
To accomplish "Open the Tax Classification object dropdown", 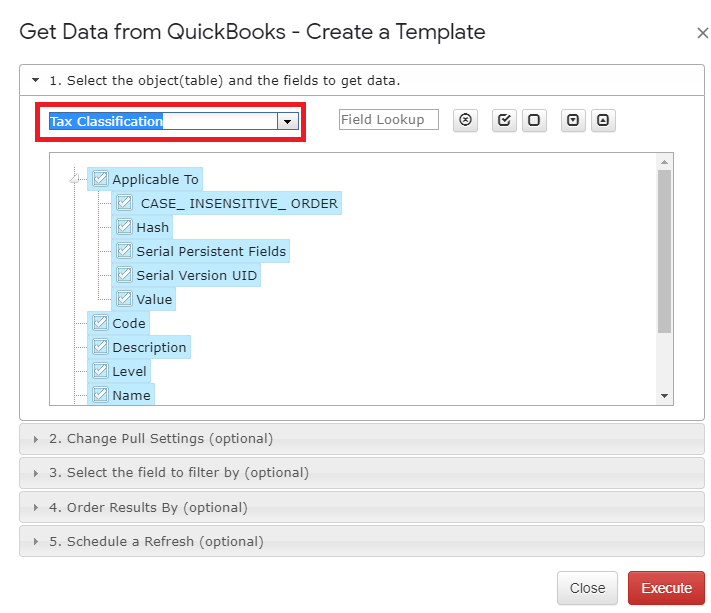I will pos(288,121).
